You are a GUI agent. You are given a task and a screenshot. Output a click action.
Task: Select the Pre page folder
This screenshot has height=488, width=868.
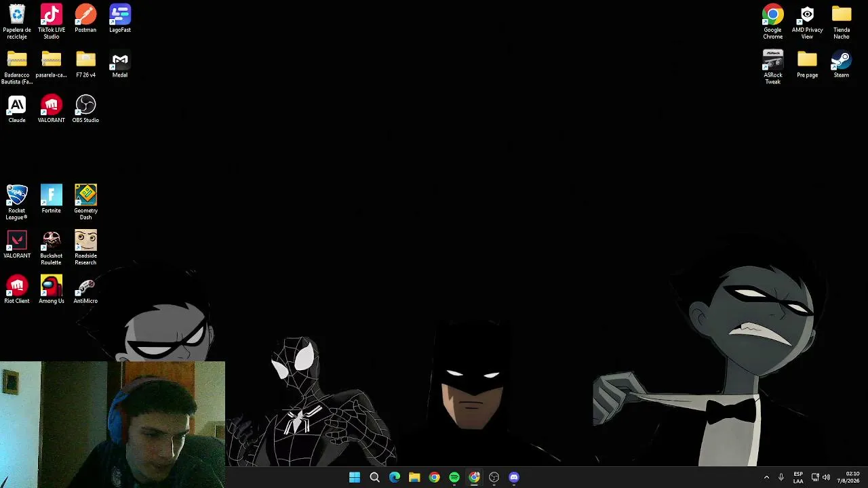click(x=807, y=64)
